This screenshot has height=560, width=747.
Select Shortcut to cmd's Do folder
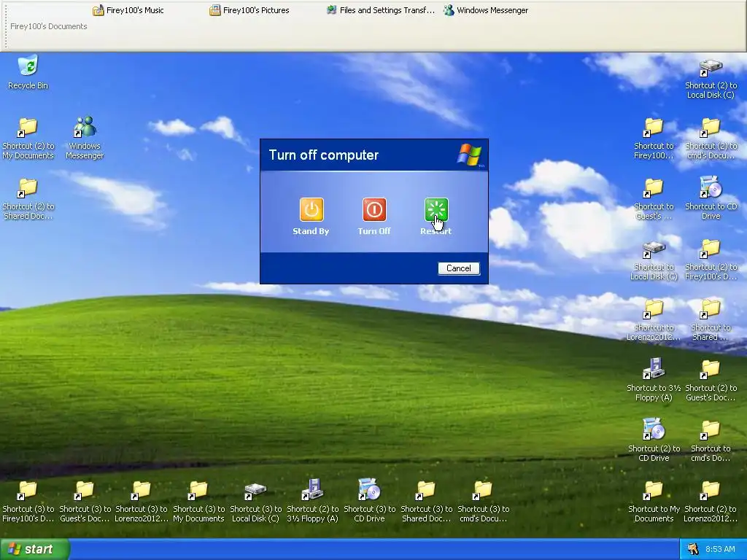(x=711, y=440)
